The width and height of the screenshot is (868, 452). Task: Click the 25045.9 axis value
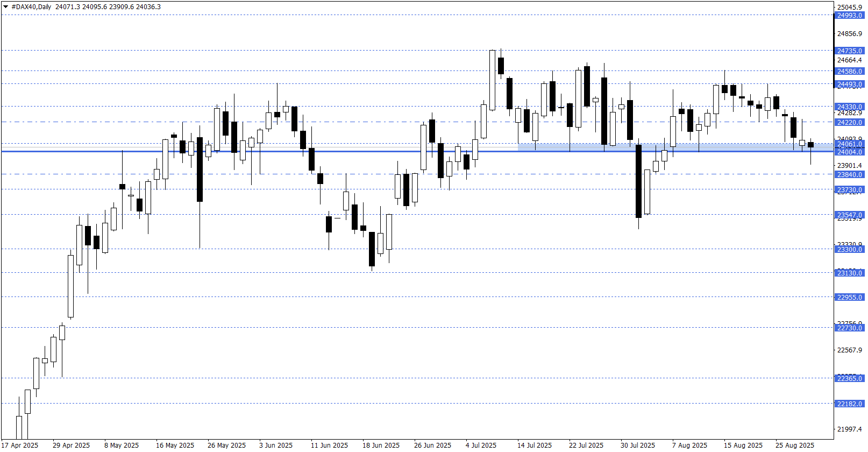tap(850, 8)
